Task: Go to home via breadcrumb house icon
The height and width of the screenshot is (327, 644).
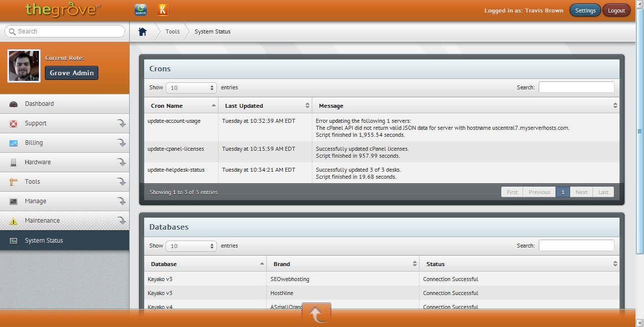Action: 143,31
